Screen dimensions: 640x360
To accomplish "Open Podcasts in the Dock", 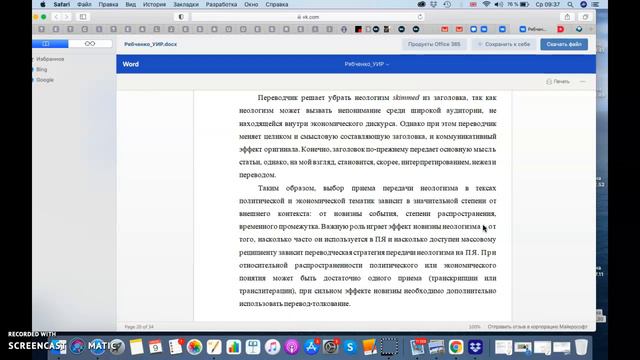I will [x=292, y=347].
